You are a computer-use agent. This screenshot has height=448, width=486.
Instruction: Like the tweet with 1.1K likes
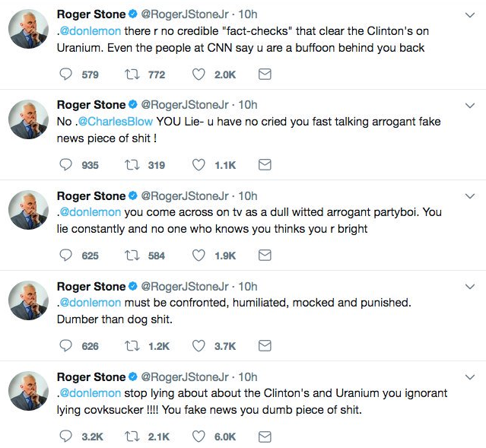199,165
